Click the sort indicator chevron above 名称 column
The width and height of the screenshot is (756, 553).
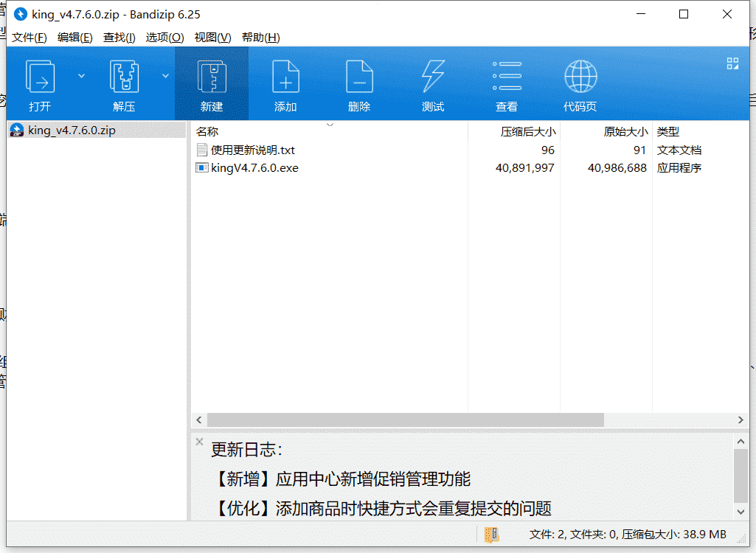[330, 125]
